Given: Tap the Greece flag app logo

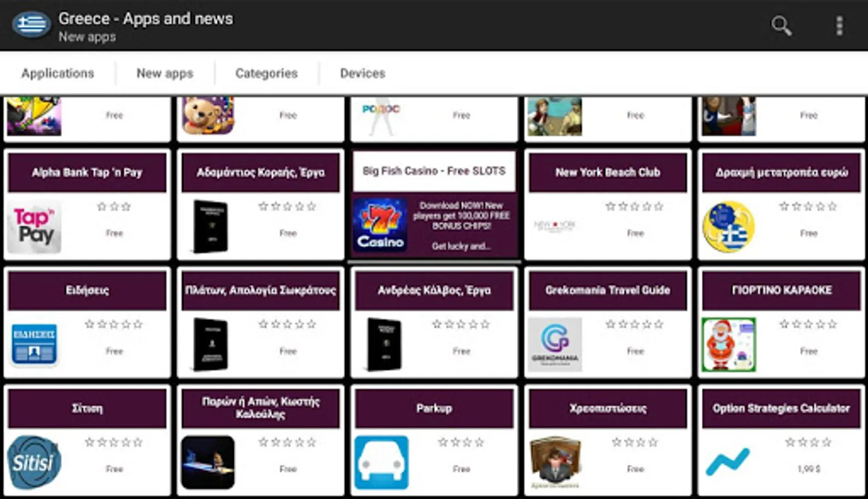Looking at the screenshot, I should click(x=31, y=25).
